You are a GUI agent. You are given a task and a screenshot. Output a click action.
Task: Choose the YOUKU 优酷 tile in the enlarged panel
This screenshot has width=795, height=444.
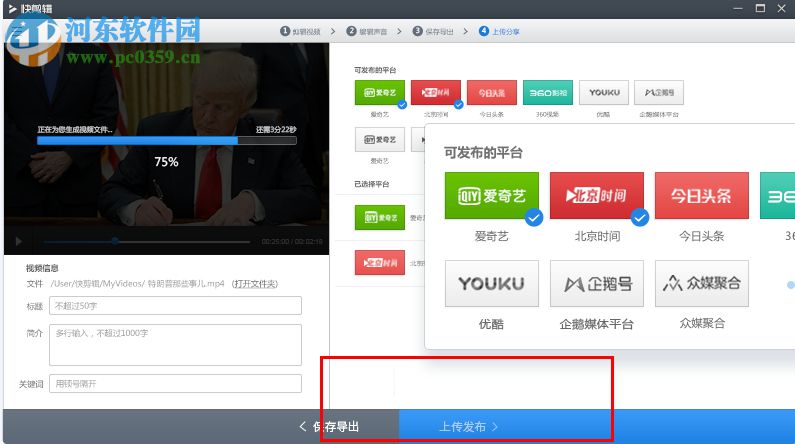(x=491, y=283)
